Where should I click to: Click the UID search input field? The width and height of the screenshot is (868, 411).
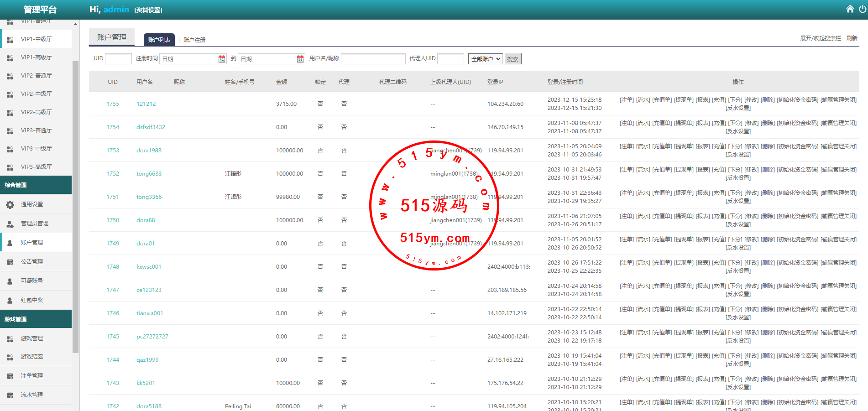click(118, 59)
